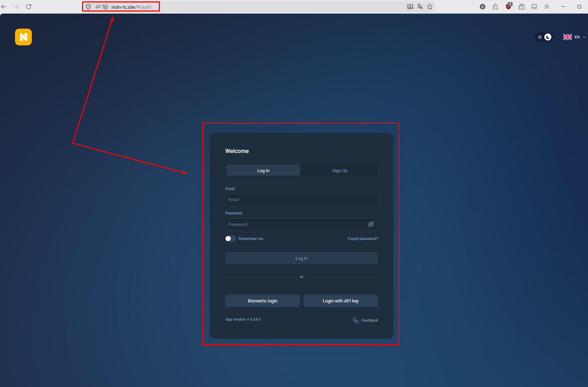Viewport: 588px width, 387px height.
Task: Focus the Password input field
Action: coord(302,224)
